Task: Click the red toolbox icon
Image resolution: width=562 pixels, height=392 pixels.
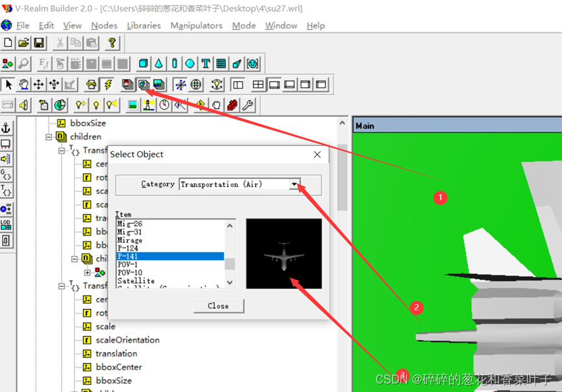Action: tap(232, 105)
